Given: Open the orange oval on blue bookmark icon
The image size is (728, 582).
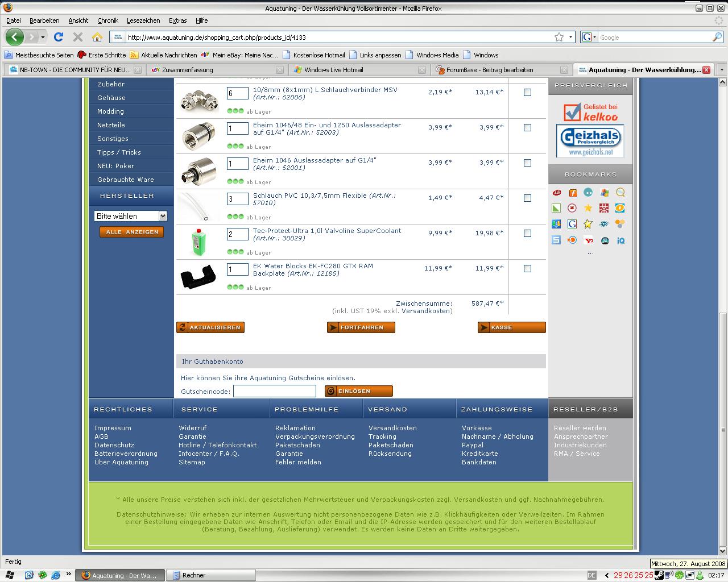Looking at the screenshot, I should tap(620, 208).
